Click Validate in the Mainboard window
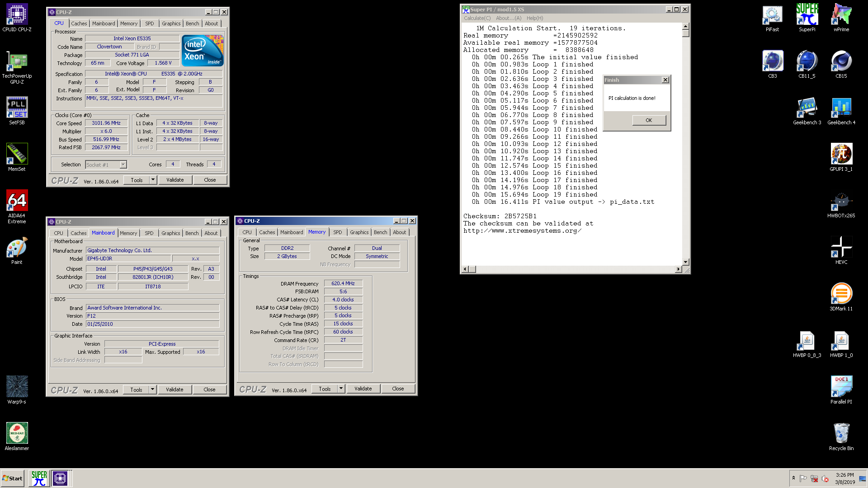The width and height of the screenshot is (868, 488). [175, 389]
